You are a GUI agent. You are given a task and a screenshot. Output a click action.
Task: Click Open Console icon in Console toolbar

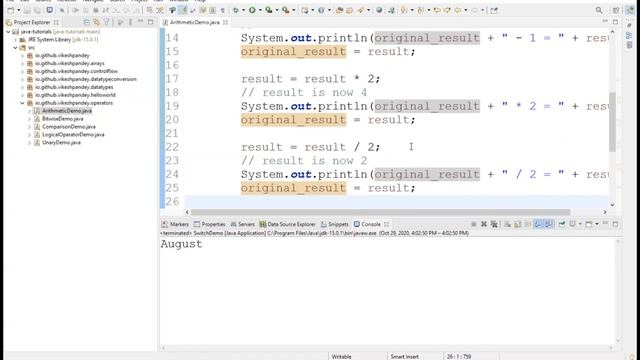pyautogui.click(x=589, y=224)
